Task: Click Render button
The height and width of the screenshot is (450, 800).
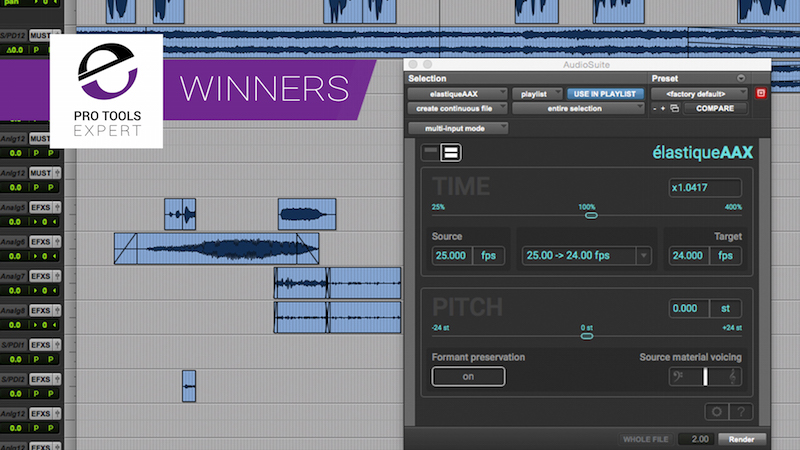Action: [x=742, y=439]
